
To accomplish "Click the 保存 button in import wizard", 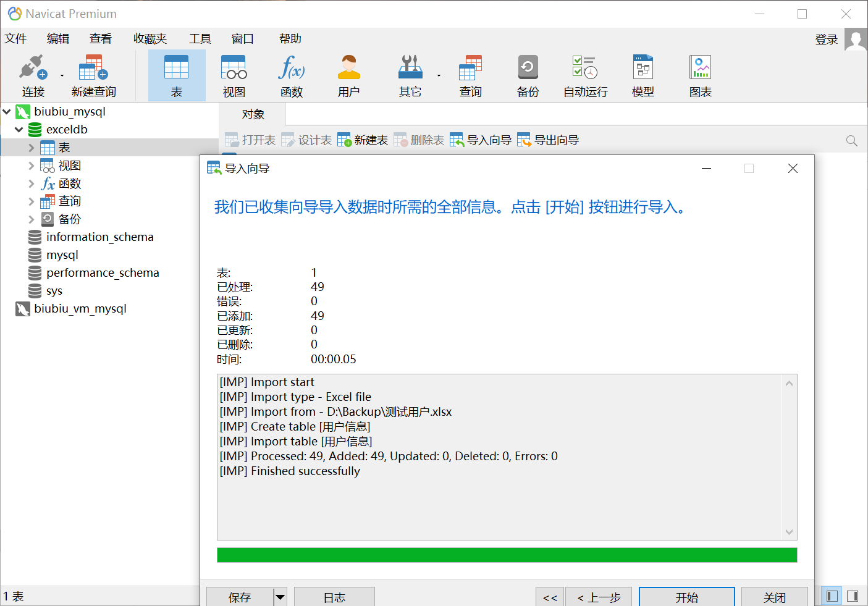I will [240, 597].
